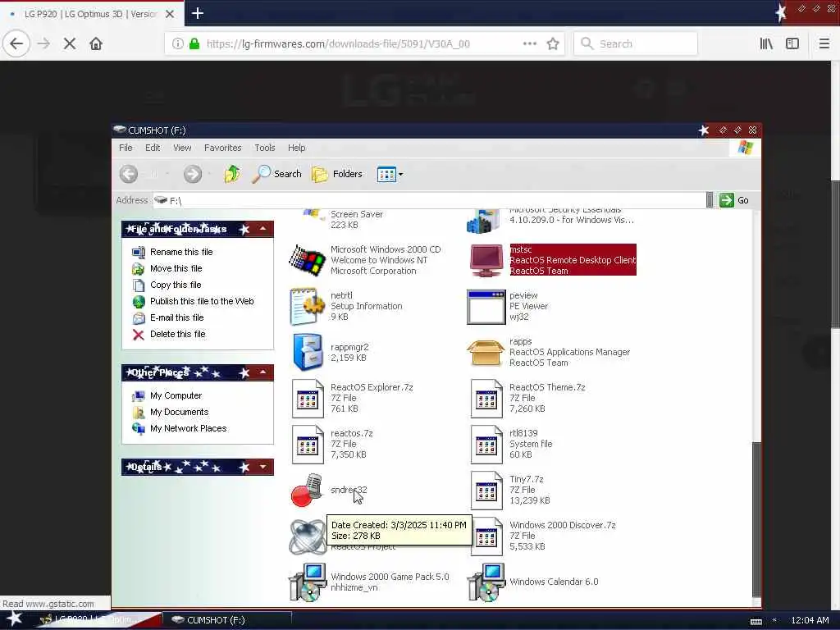The height and width of the screenshot is (630, 840).
Task: Select the Microsoft Windows 2000 CD icon
Action: tap(308, 260)
